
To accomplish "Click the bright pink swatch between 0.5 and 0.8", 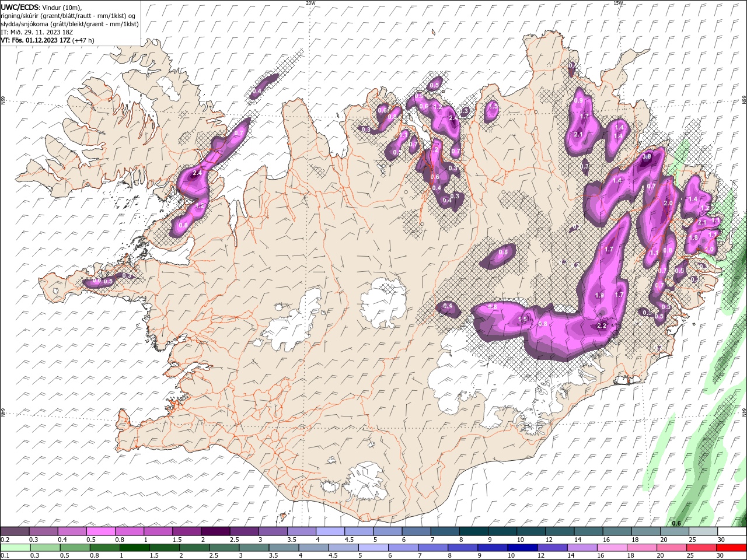I will [100, 531].
